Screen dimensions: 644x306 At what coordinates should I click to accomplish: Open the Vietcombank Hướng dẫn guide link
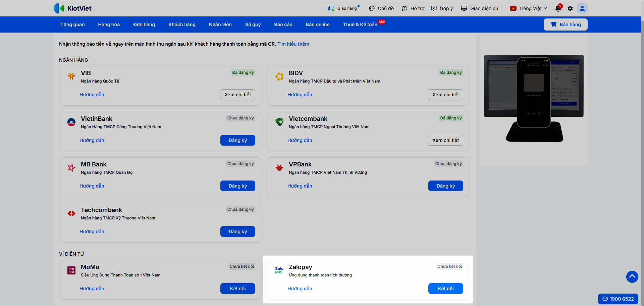[300, 140]
